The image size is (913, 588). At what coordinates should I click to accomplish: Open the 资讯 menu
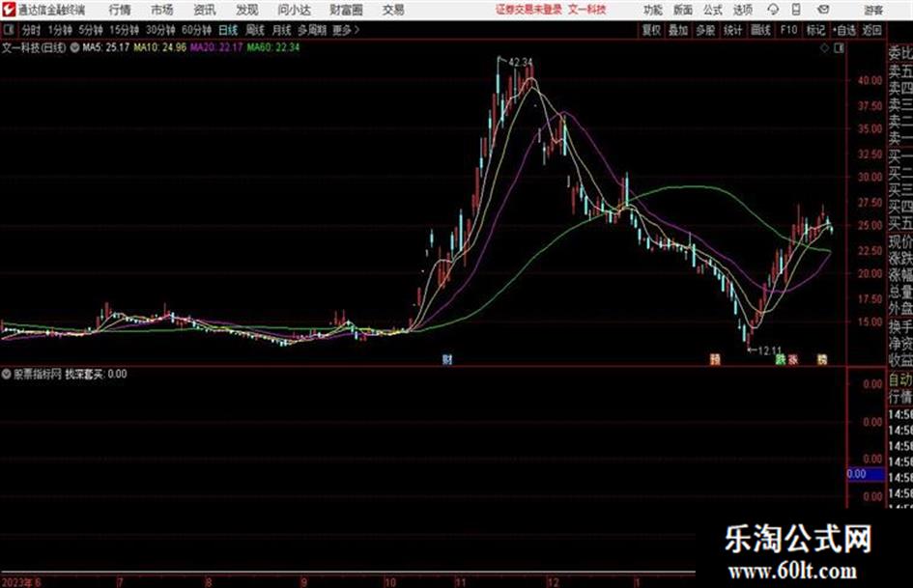point(205,10)
